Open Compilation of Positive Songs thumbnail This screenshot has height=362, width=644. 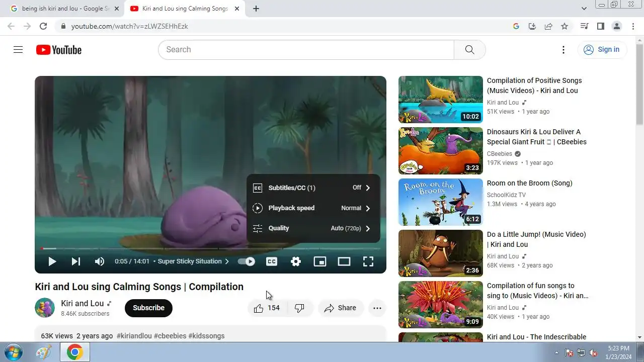click(x=441, y=100)
